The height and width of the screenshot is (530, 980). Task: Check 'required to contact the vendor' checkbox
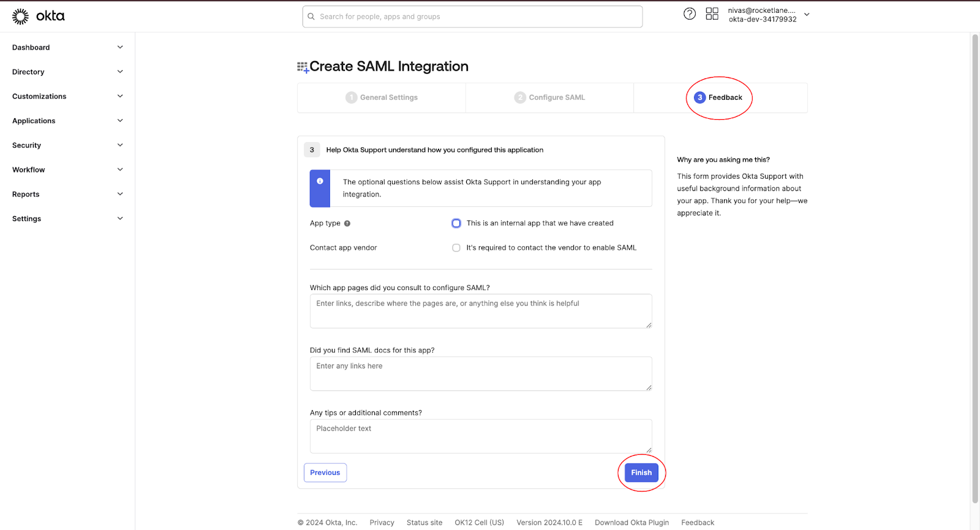(x=456, y=248)
